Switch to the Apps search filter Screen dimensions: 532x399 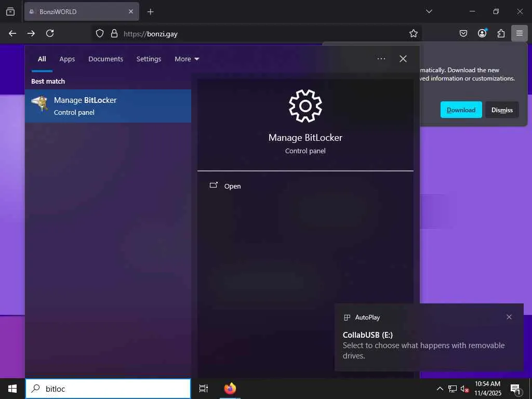tap(67, 59)
